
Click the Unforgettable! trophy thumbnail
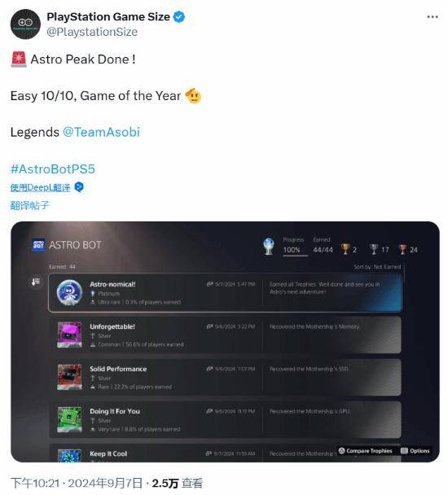[x=69, y=335]
